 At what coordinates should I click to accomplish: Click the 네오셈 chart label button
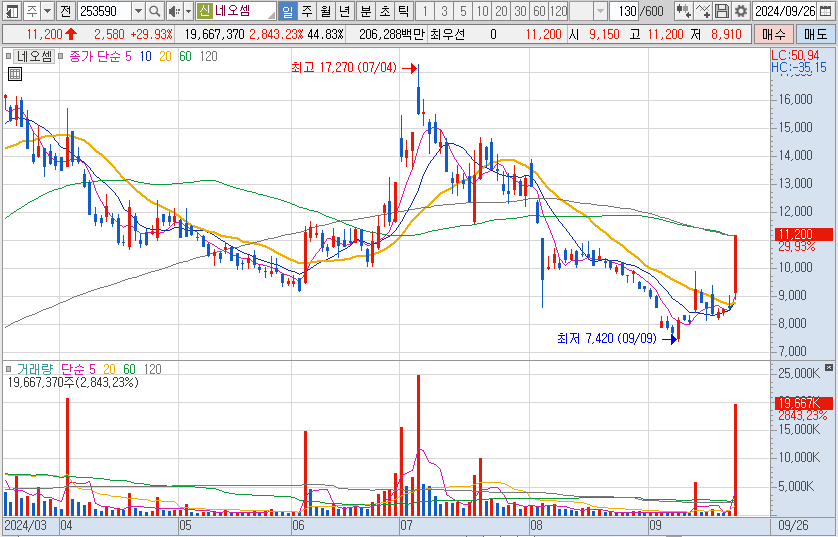coord(34,56)
